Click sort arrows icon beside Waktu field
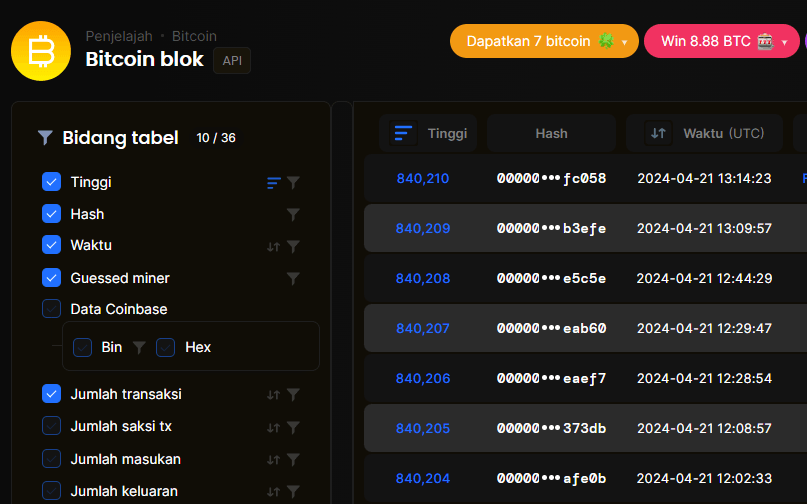The image size is (807, 504). coord(273,246)
